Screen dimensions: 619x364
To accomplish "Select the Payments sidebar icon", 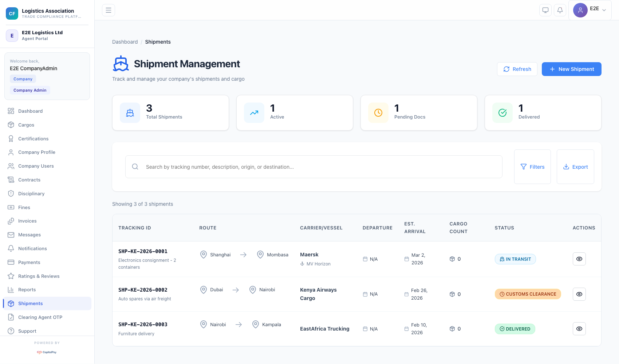I will pyautogui.click(x=11, y=262).
